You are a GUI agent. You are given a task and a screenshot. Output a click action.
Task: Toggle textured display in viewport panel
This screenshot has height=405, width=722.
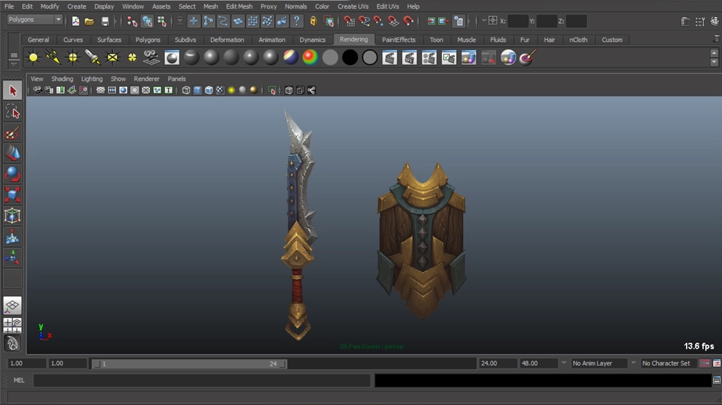pos(220,90)
